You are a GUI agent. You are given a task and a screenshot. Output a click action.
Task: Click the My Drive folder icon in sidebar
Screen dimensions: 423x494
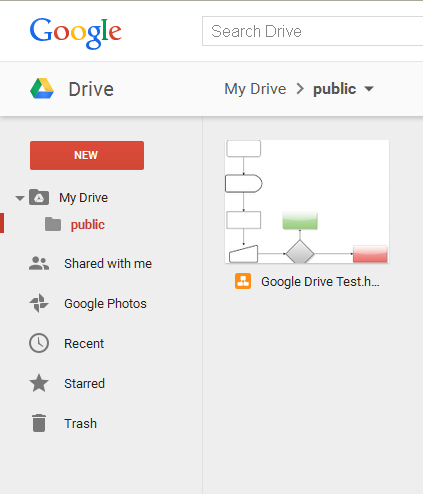pyautogui.click(x=39, y=197)
